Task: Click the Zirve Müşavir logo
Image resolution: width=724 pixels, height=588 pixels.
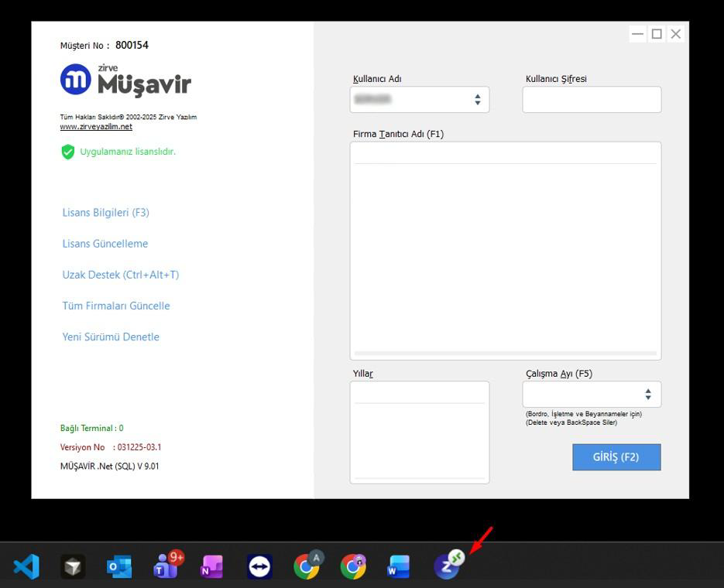Action: 125,80
